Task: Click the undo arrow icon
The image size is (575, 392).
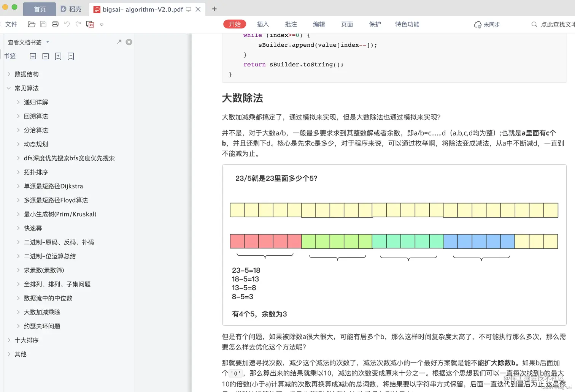Action: coord(67,24)
